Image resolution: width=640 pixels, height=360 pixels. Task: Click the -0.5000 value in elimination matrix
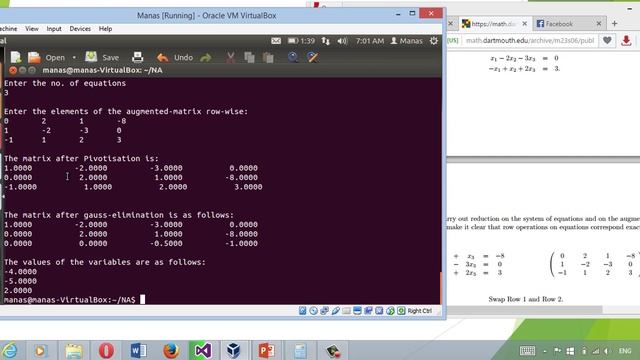(x=166, y=244)
